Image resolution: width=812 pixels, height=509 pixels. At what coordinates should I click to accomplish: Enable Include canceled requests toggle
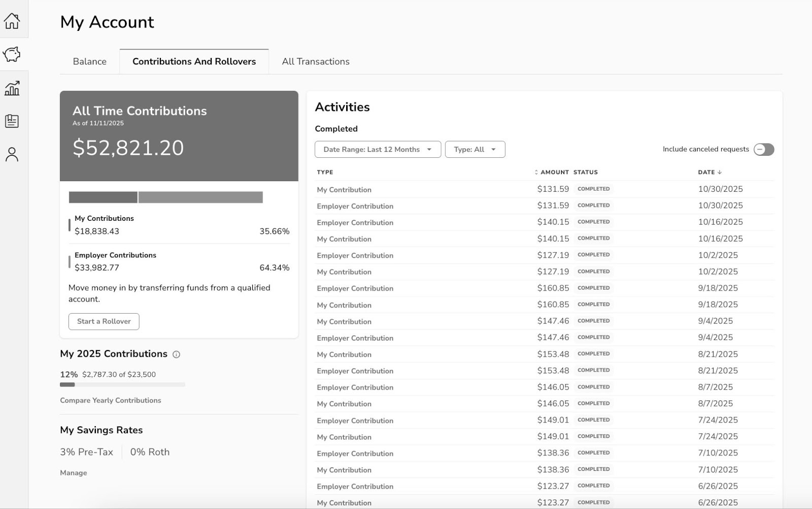click(x=763, y=149)
